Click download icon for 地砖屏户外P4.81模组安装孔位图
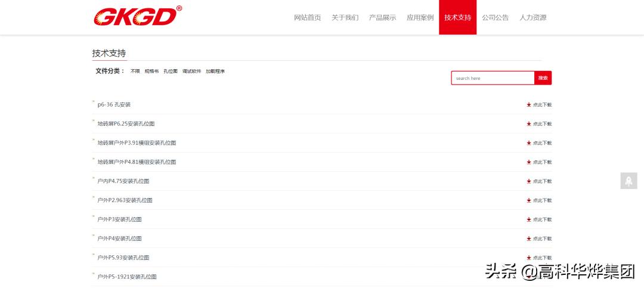Viewport: 644px width, 288px height. pos(528,162)
